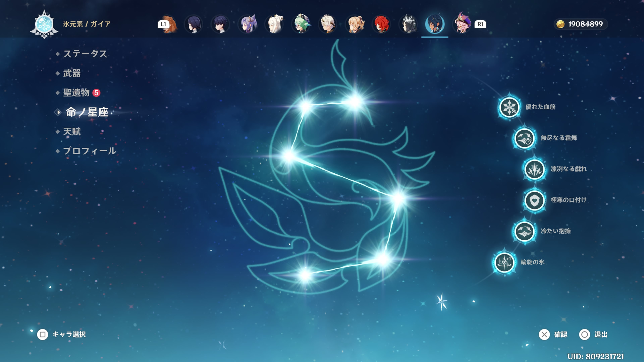
Task: Switch to the red-haired character portrait
Action: 381,24
